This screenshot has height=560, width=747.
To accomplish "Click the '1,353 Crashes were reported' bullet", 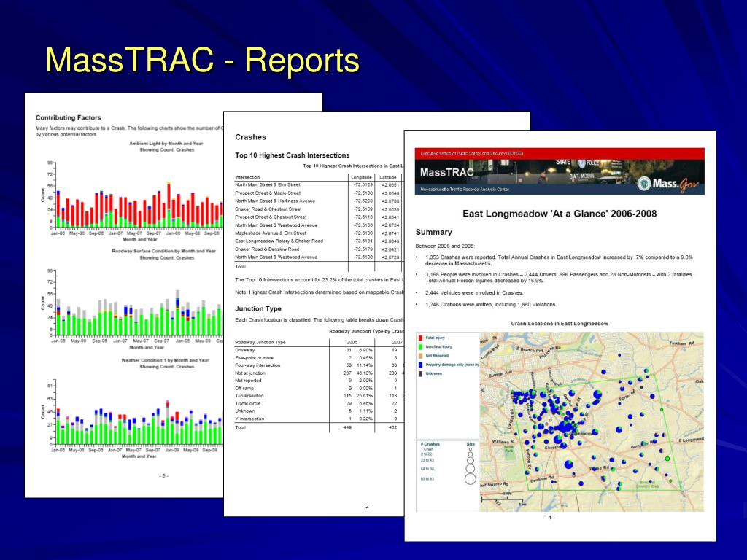I will pos(559,260).
